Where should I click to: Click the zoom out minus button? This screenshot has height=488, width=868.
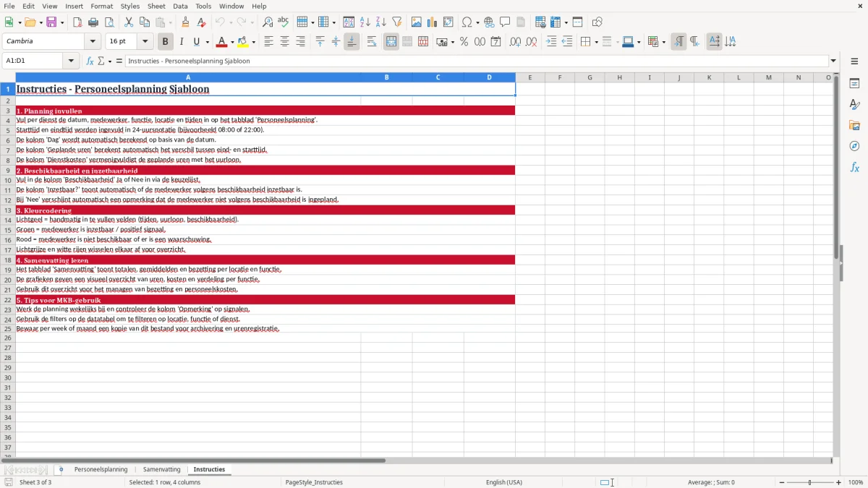click(782, 482)
